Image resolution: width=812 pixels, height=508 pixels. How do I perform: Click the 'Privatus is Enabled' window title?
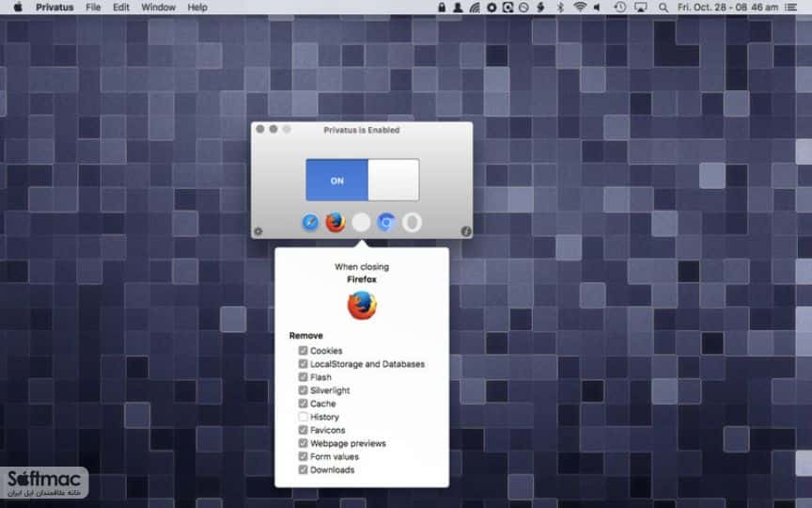[x=362, y=130]
